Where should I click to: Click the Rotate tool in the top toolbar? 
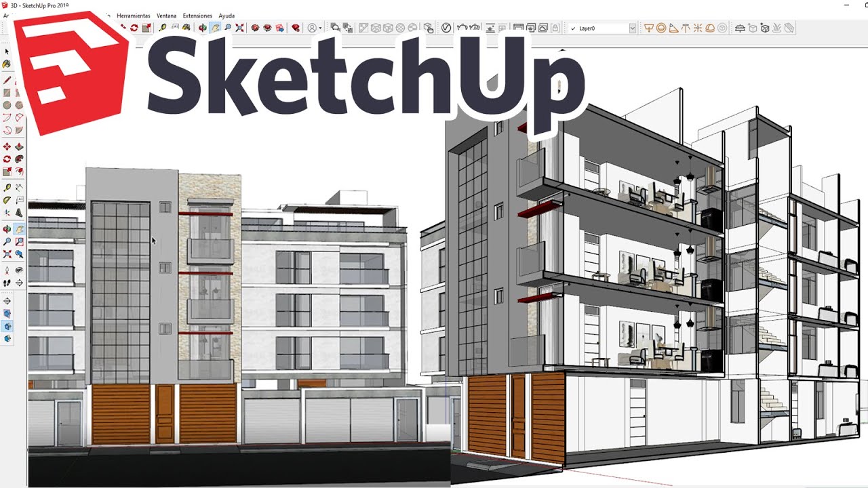tap(134, 28)
